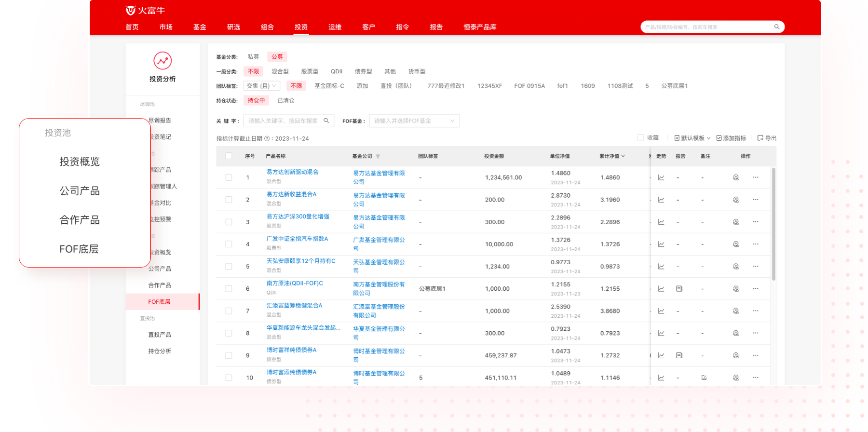View trend chart for 广发中证全指汽车指数A

pyautogui.click(x=661, y=244)
